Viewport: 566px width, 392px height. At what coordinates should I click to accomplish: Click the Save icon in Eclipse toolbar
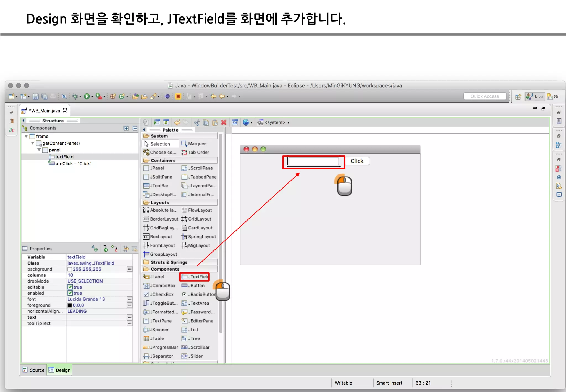coord(35,96)
